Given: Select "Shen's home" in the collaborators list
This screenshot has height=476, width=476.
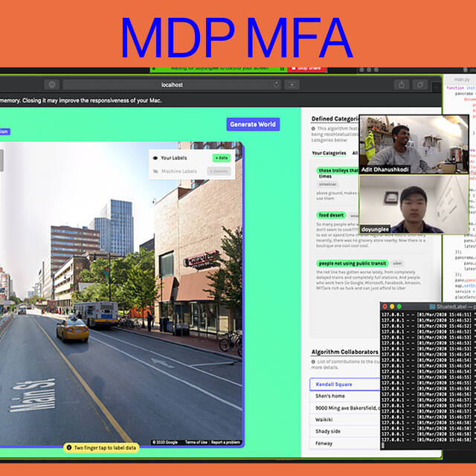Looking at the screenshot, I should 345,396.
